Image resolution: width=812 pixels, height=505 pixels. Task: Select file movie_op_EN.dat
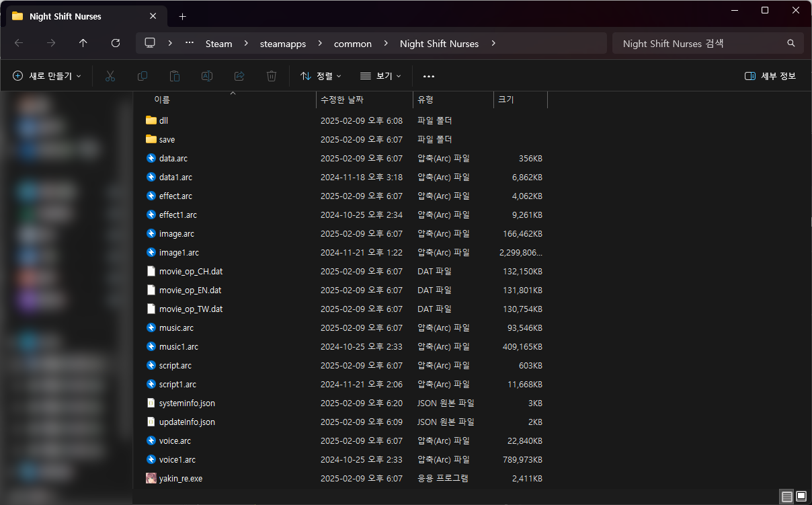[190, 290]
